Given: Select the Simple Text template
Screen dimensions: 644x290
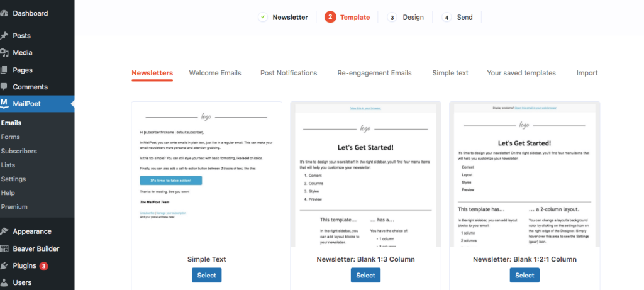Looking at the screenshot, I should (206, 275).
